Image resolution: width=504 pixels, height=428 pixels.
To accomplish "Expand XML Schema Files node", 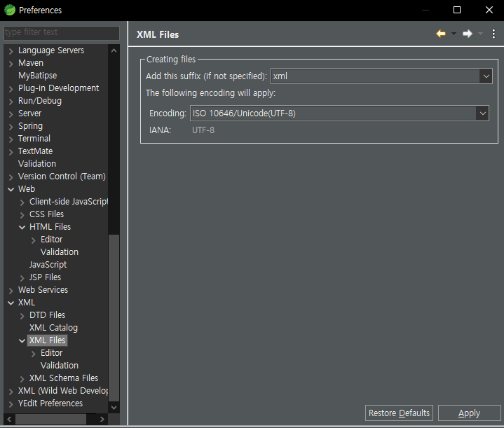I will (x=22, y=379).
